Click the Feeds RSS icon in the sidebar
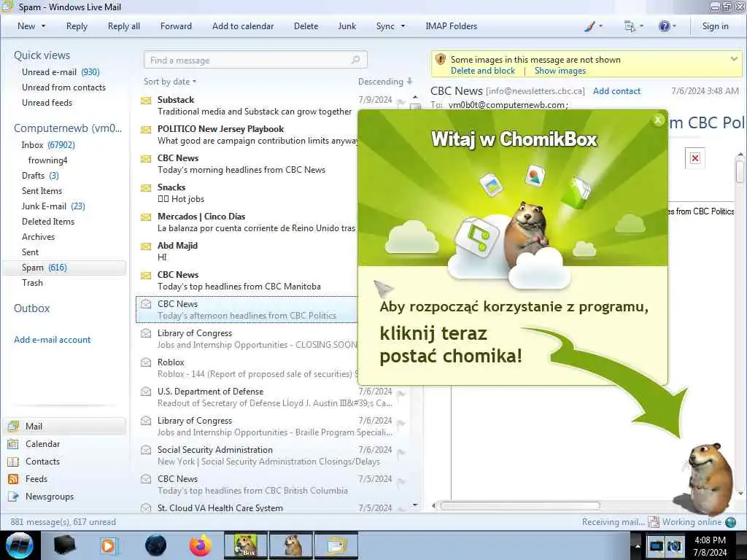 [13, 479]
